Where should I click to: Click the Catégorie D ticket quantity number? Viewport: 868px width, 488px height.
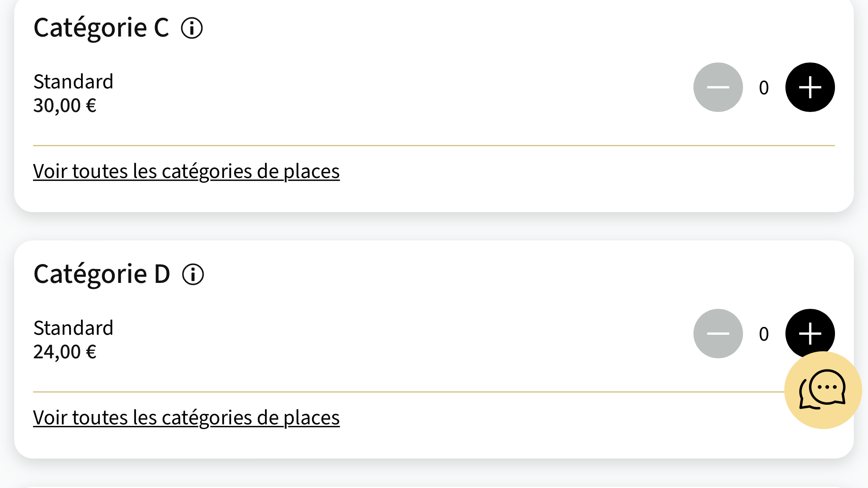(764, 334)
